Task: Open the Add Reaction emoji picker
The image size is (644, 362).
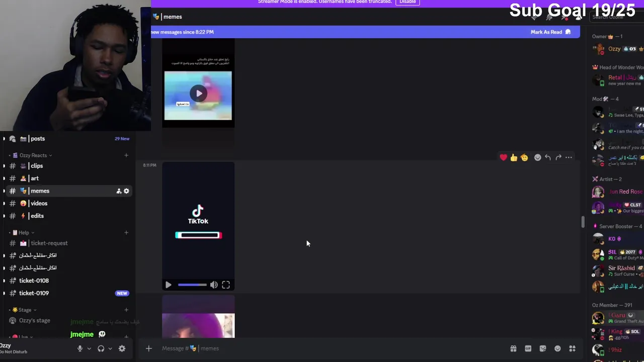Action: pyautogui.click(x=537, y=157)
